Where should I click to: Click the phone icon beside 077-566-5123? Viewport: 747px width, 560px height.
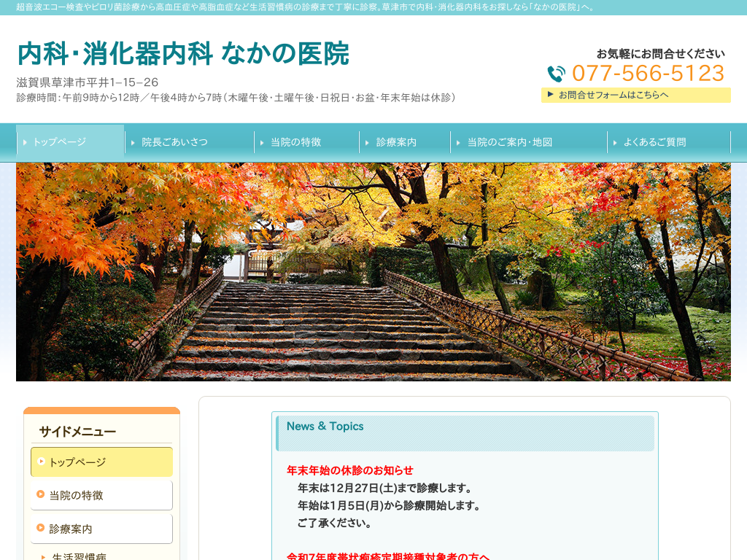pos(557,74)
